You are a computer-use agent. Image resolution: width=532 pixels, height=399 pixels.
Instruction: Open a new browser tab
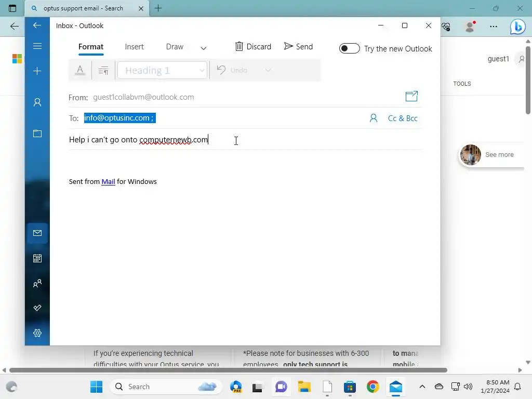[x=158, y=8]
